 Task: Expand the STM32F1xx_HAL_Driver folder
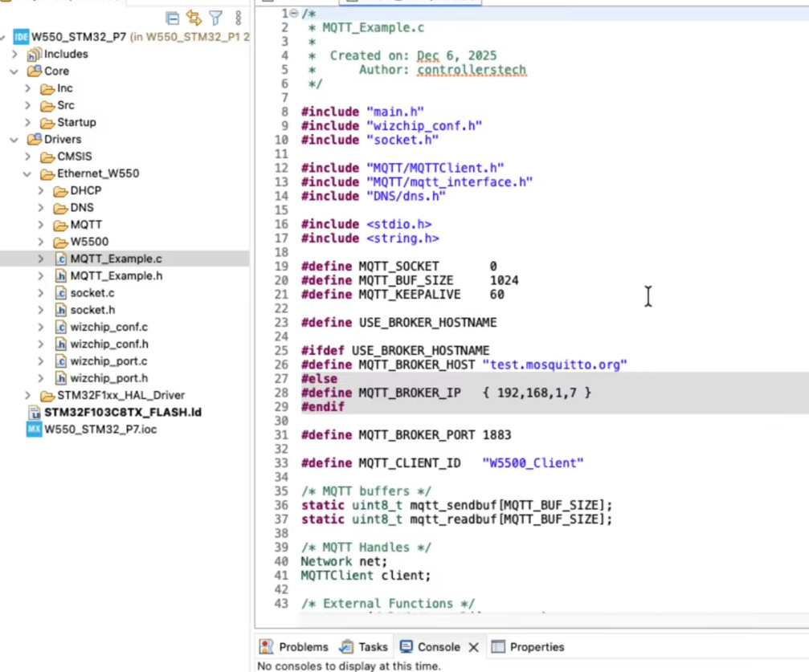tap(28, 396)
